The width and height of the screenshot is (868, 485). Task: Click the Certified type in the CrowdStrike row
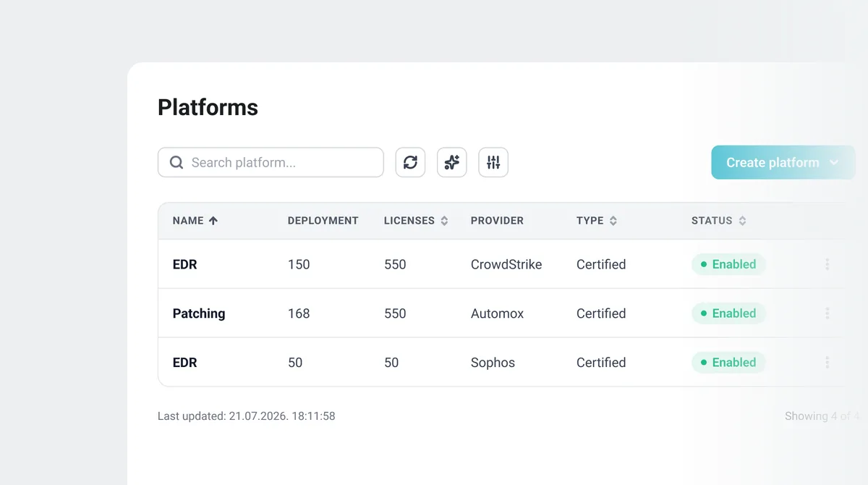(x=601, y=264)
